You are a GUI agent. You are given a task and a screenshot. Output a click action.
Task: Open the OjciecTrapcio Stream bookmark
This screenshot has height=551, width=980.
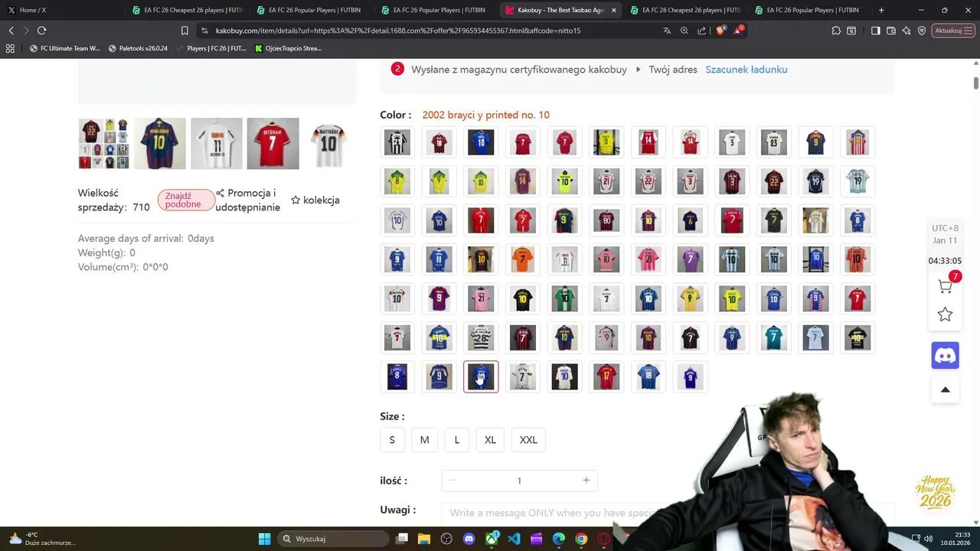point(288,48)
